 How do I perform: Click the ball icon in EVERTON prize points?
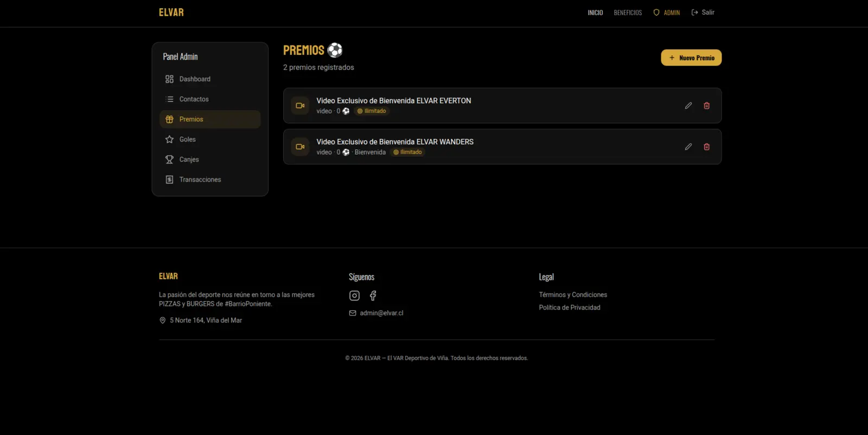pos(346,111)
